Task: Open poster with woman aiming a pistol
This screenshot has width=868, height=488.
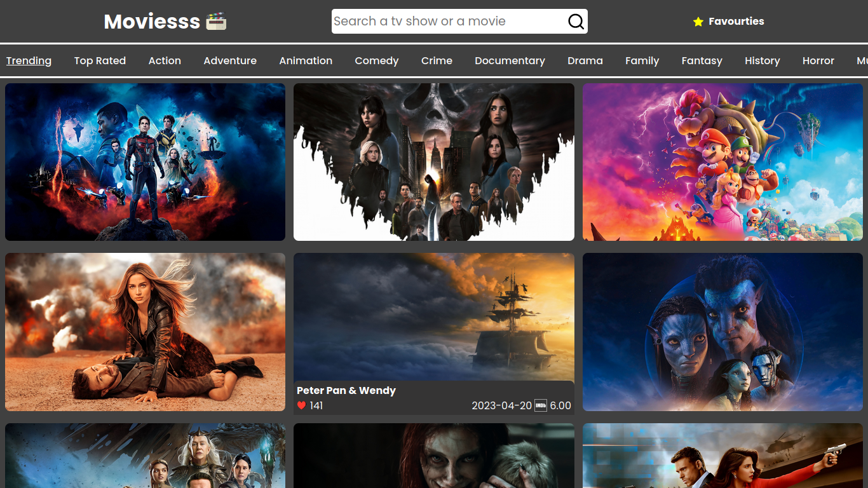Action: pyautogui.click(x=722, y=456)
